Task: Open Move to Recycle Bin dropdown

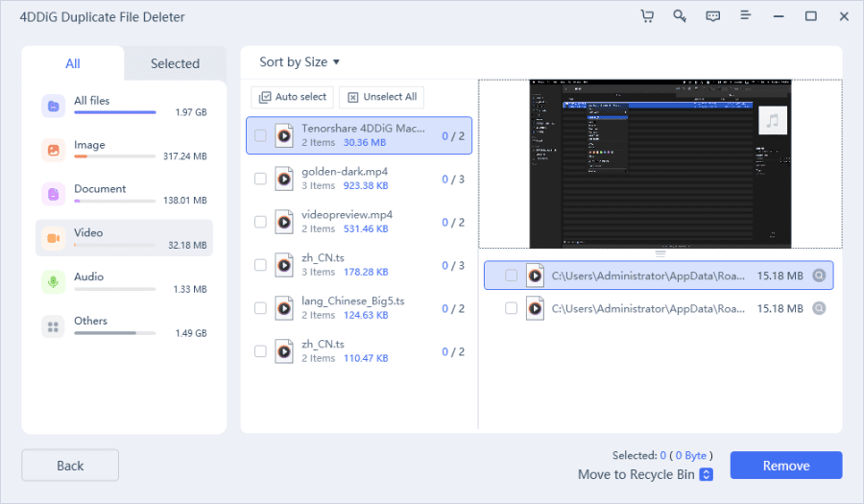Action: coord(706,474)
